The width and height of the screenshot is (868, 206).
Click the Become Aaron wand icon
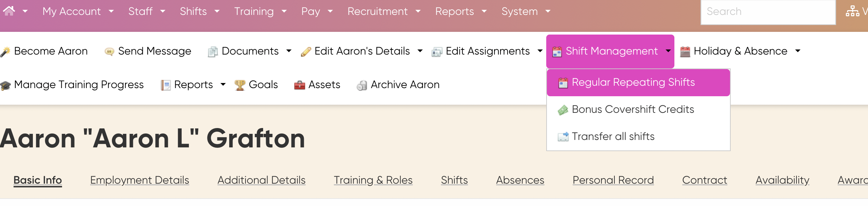point(5,52)
